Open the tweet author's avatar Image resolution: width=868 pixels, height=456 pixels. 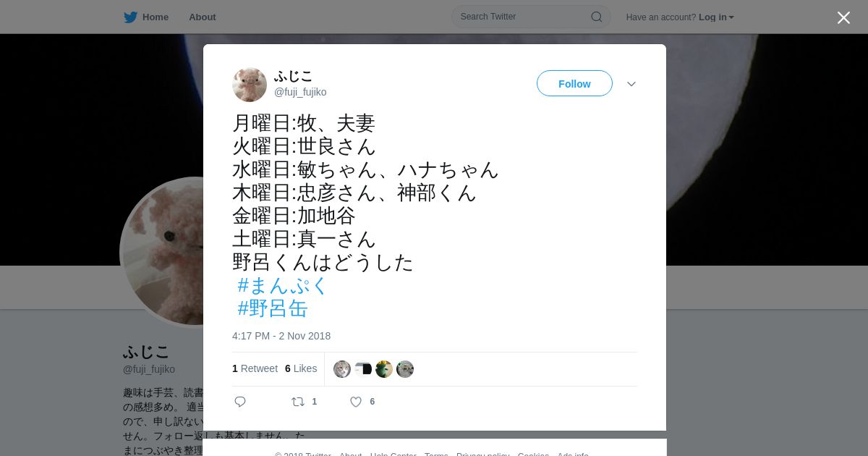250,85
